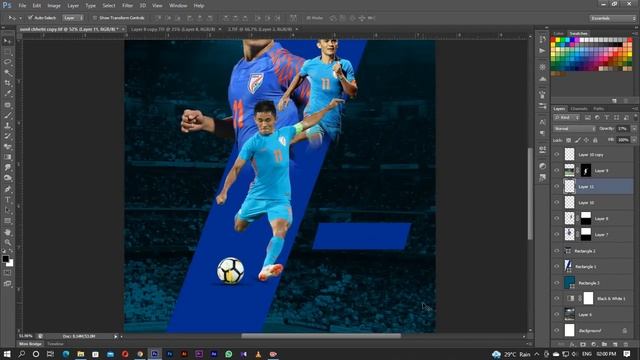
Task: Select the Horizontal Type tool
Action: point(7,200)
